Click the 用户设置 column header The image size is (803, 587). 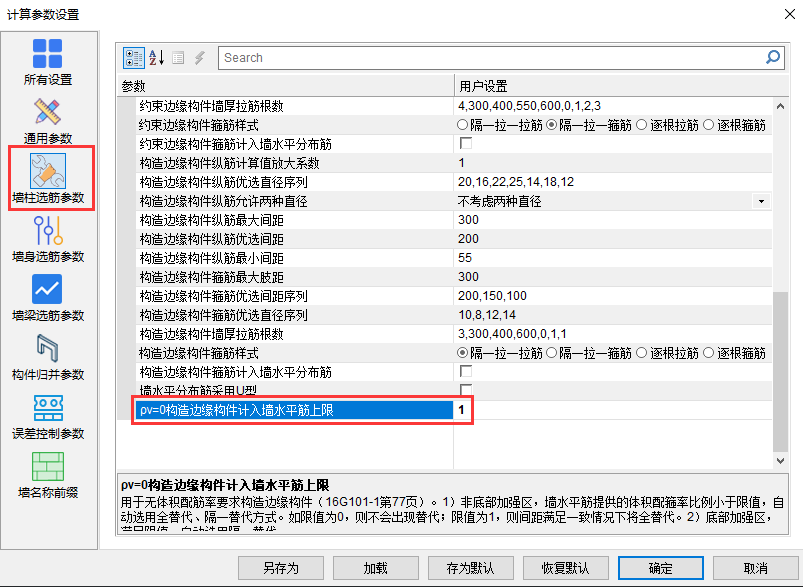(621, 86)
